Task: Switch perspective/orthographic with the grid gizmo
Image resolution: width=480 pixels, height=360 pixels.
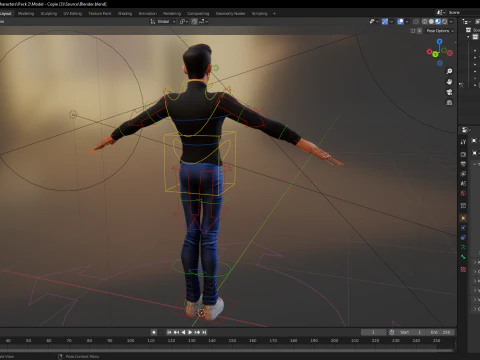Action: pyautogui.click(x=449, y=103)
